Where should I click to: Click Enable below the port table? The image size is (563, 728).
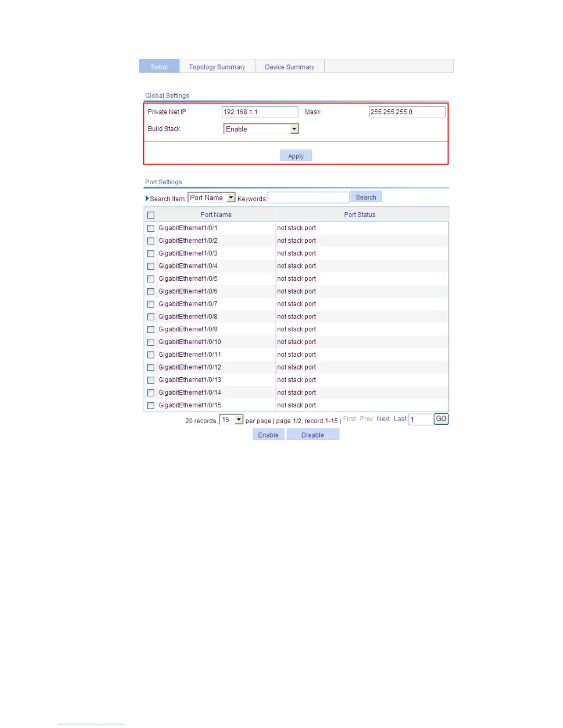268,435
